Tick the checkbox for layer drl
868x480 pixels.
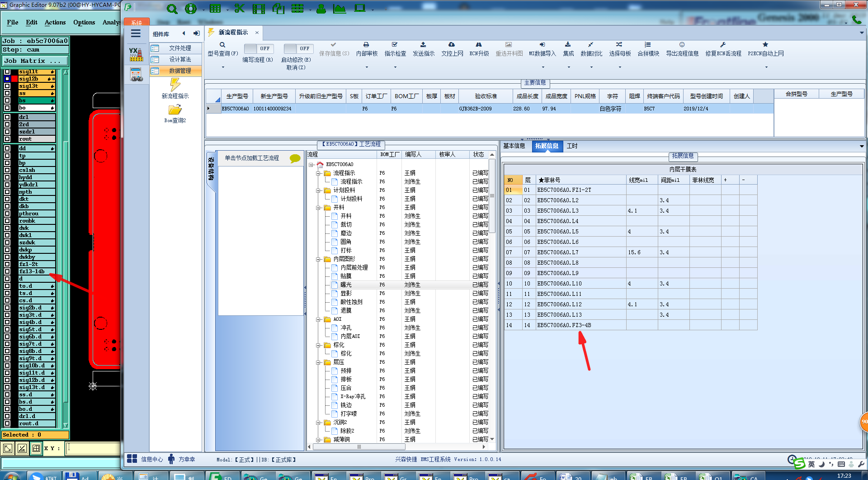pyautogui.click(x=7, y=117)
